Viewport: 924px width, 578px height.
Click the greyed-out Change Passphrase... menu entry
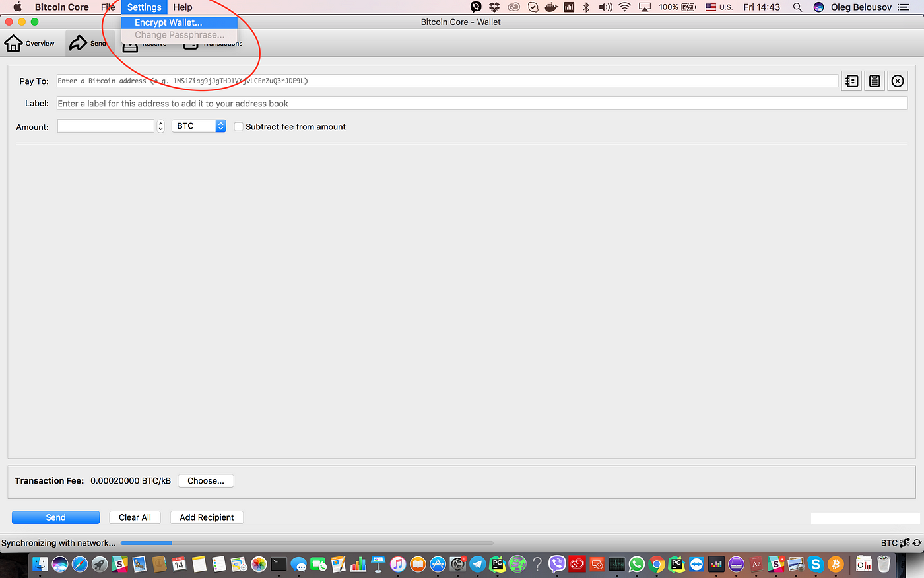[x=180, y=35]
